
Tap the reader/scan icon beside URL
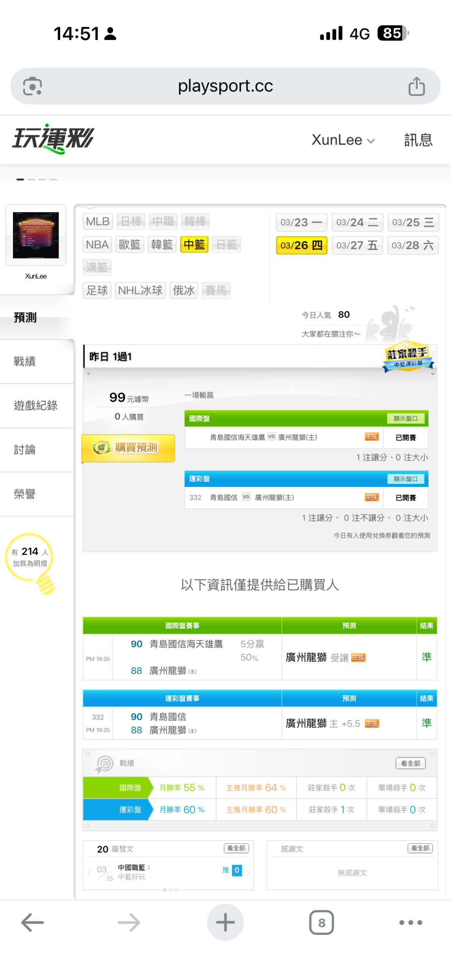pos(33,86)
